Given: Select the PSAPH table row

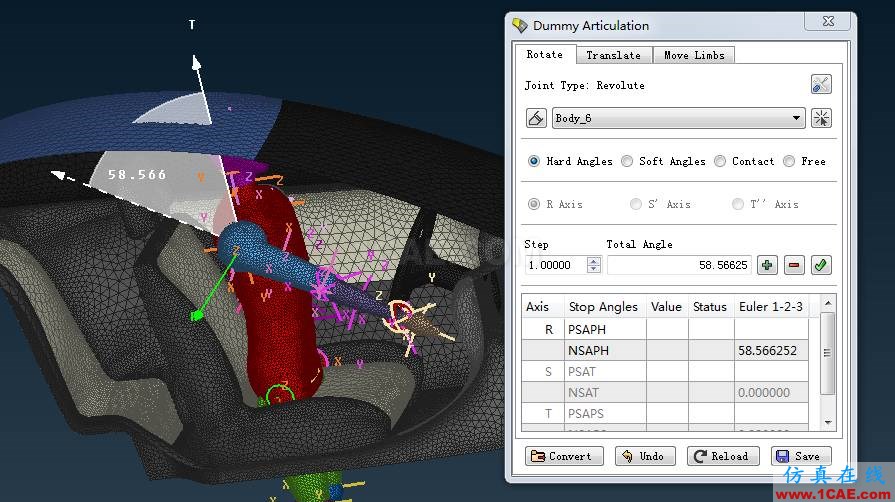Looking at the screenshot, I should 665,330.
